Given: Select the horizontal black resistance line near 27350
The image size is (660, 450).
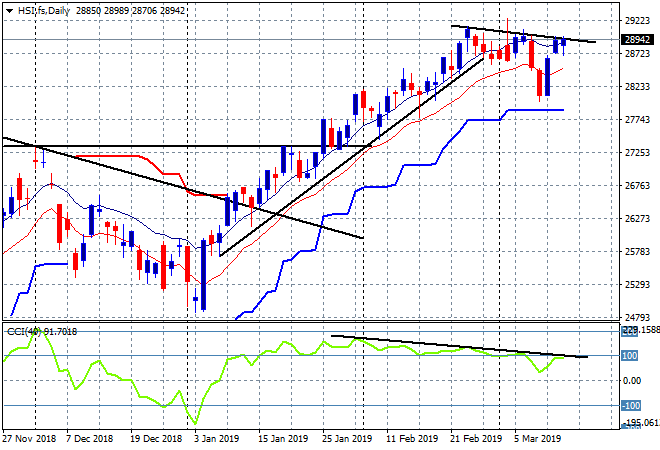Looking at the screenshot, I should (x=185, y=146).
